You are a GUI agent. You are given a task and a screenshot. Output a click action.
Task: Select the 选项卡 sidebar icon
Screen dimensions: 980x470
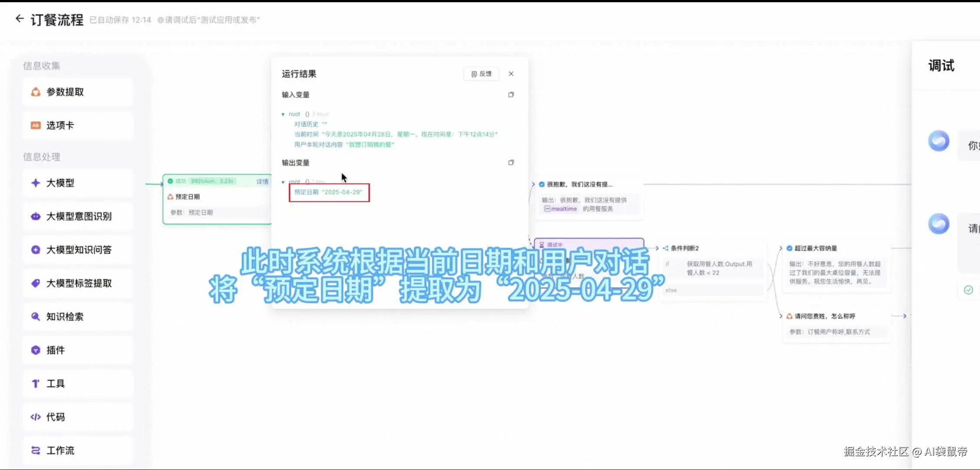coord(35,125)
